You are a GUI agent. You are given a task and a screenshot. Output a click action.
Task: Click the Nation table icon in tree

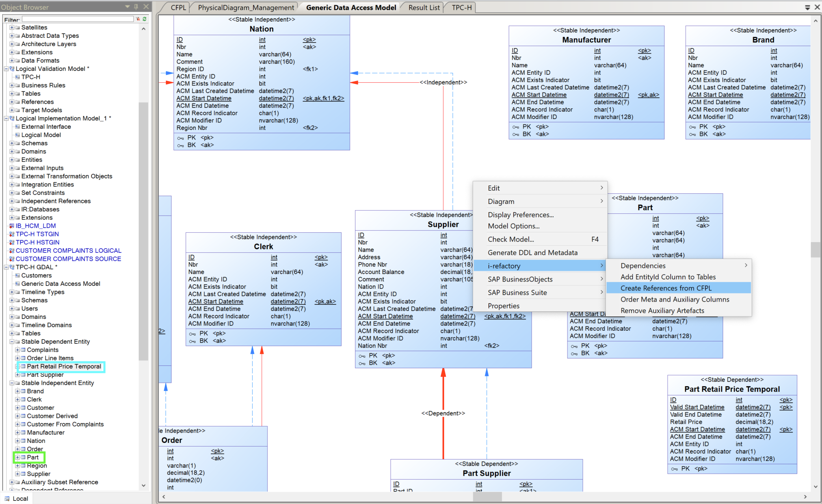pos(23,441)
